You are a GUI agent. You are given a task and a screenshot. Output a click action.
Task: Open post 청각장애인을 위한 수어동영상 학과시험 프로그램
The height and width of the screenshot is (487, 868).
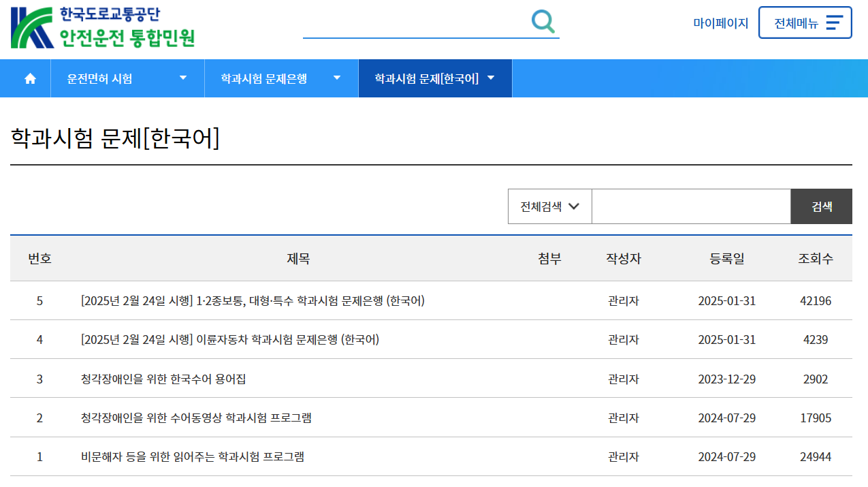coord(196,418)
